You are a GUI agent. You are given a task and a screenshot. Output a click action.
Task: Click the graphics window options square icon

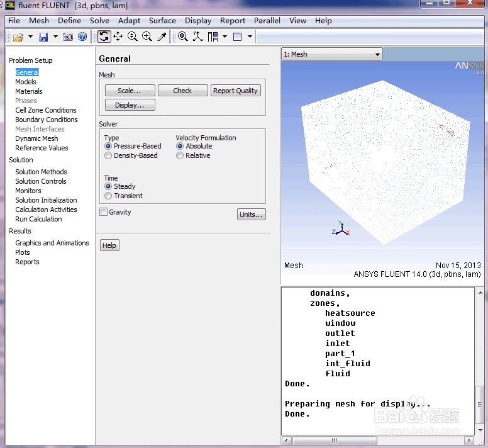[x=238, y=36]
